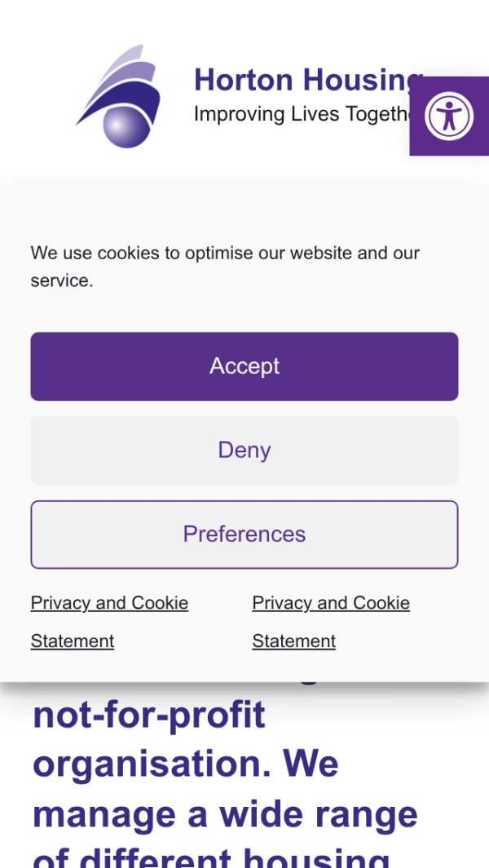Click the 'We use cookies' notice text
The width and height of the screenshot is (489, 868).
point(225,253)
